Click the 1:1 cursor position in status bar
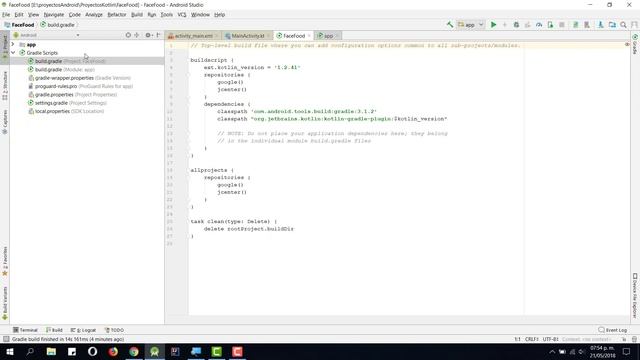640x360 pixels. [517, 339]
